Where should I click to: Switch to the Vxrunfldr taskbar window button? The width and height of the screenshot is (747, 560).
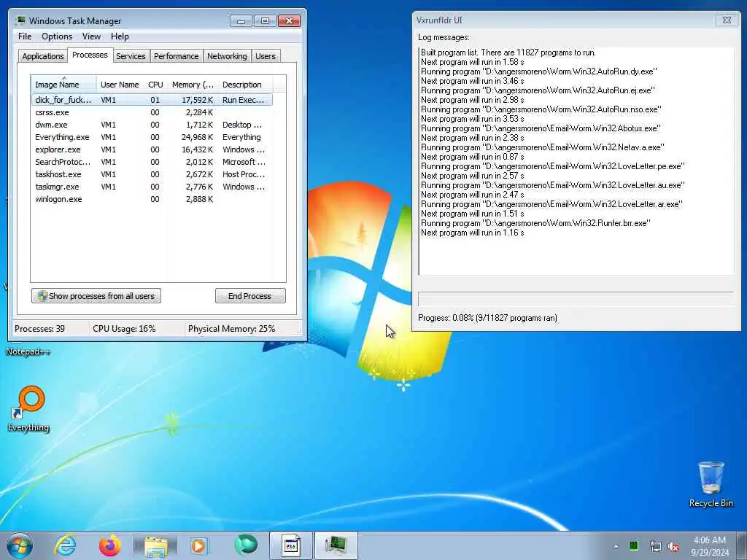[291, 545]
